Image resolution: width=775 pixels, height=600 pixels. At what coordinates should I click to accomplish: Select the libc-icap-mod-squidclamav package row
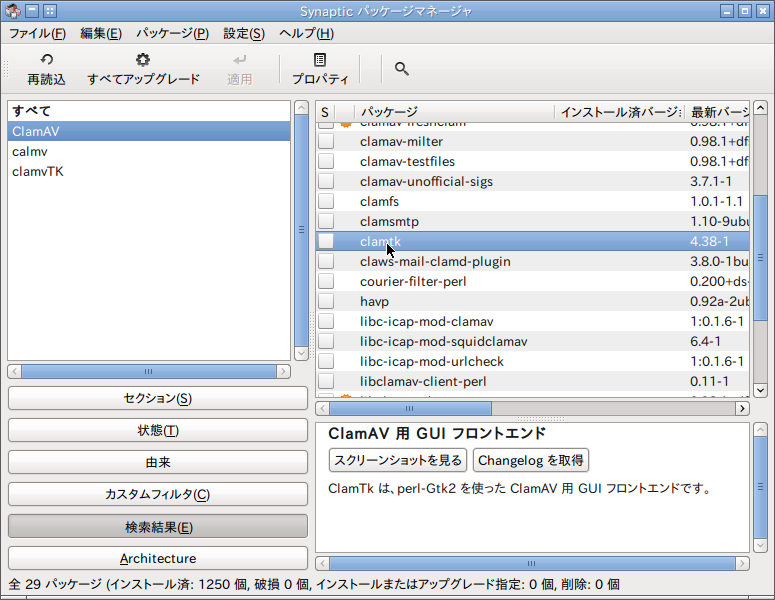pos(533,342)
